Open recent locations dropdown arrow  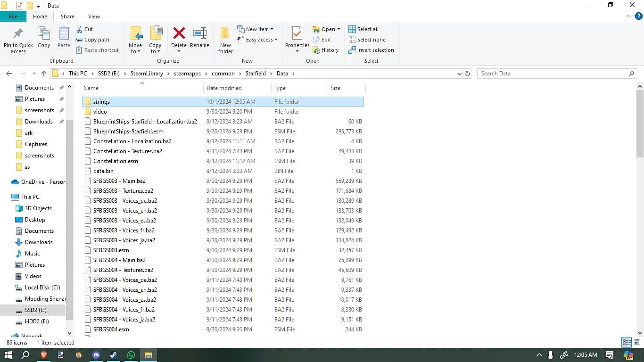(x=34, y=74)
